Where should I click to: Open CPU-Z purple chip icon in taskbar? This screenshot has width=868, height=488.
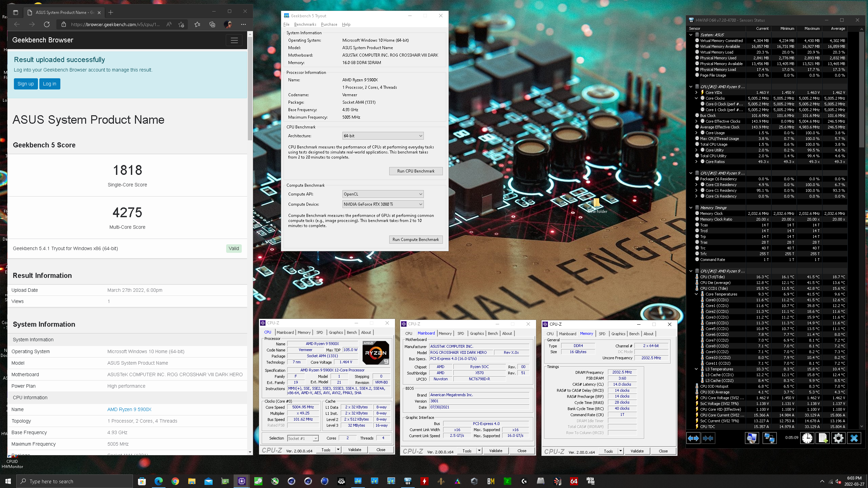tap(242, 481)
